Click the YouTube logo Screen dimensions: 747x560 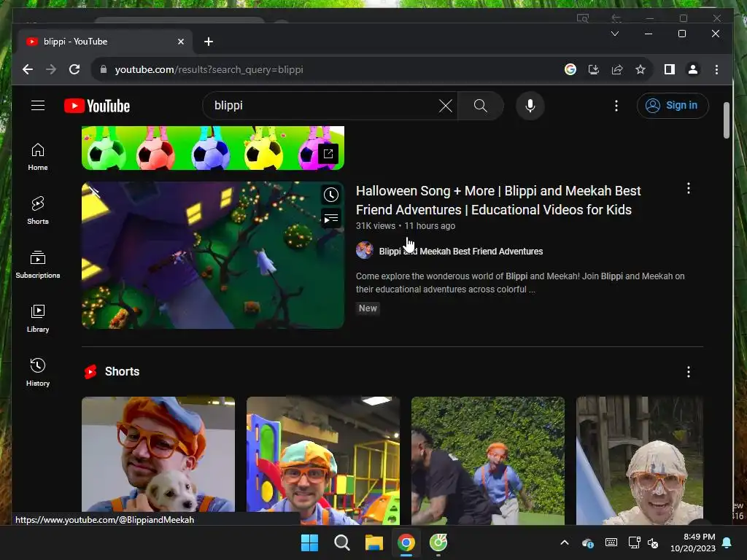[97, 106]
